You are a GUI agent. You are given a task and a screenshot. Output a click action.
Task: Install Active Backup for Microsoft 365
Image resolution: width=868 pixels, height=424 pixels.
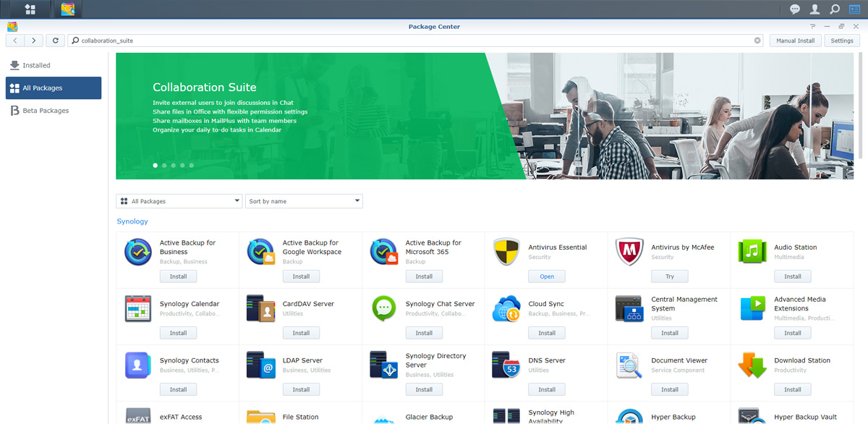(x=424, y=276)
